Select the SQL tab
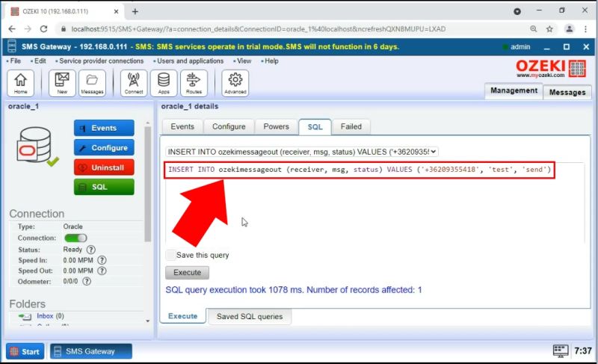 315,127
